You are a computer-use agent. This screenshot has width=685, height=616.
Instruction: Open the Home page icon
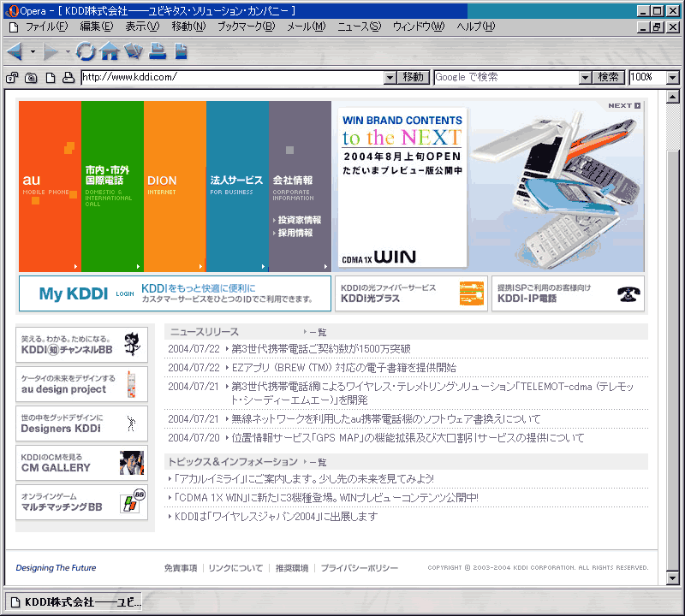pos(110,51)
